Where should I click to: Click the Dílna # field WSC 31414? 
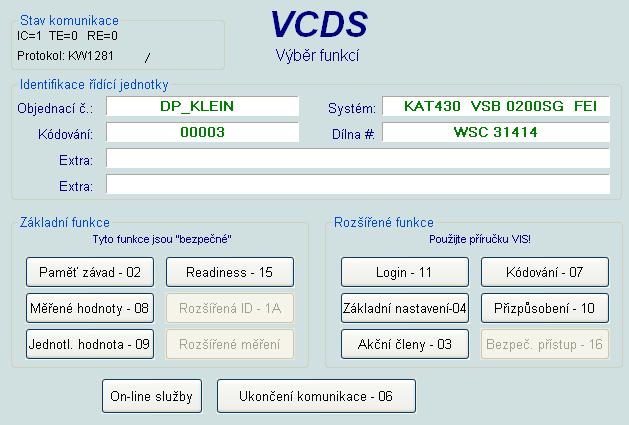click(x=496, y=132)
